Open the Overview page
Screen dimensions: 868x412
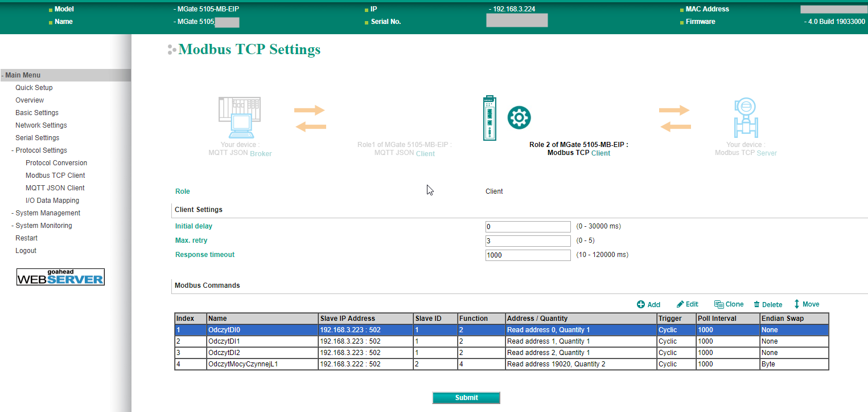pos(30,100)
